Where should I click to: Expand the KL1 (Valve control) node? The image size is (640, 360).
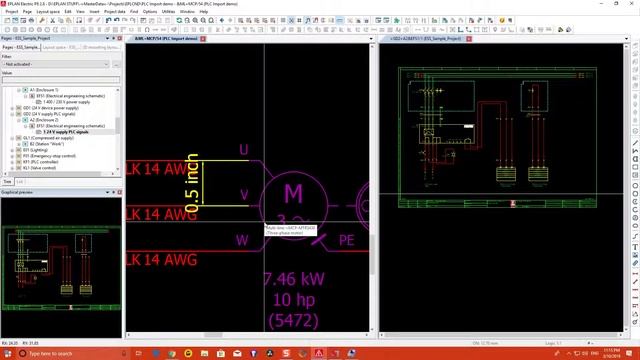pyautogui.click(x=12, y=168)
